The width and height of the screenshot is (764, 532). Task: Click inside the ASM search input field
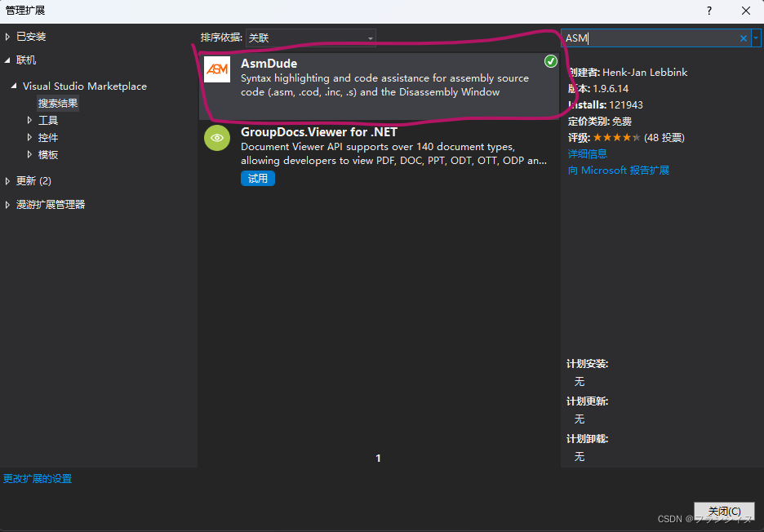pyautogui.click(x=645, y=38)
